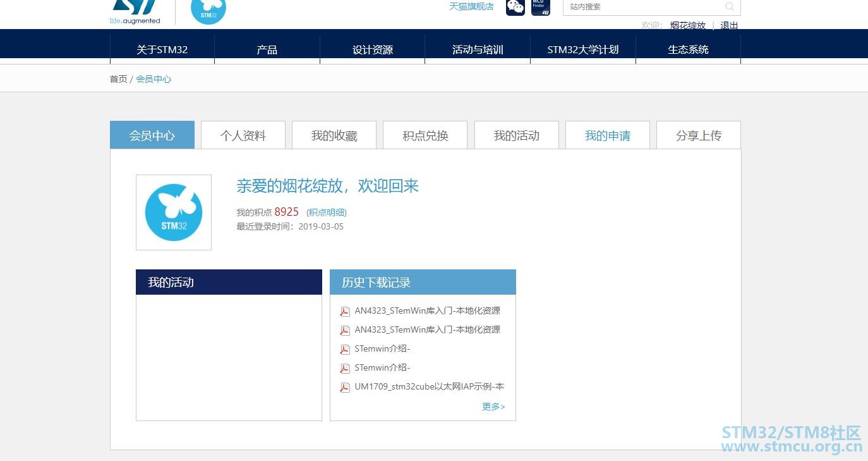The width and height of the screenshot is (868, 461).
Task: Click the PDF icon beside second AN4323 entry
Action: [x=345, y=330]
